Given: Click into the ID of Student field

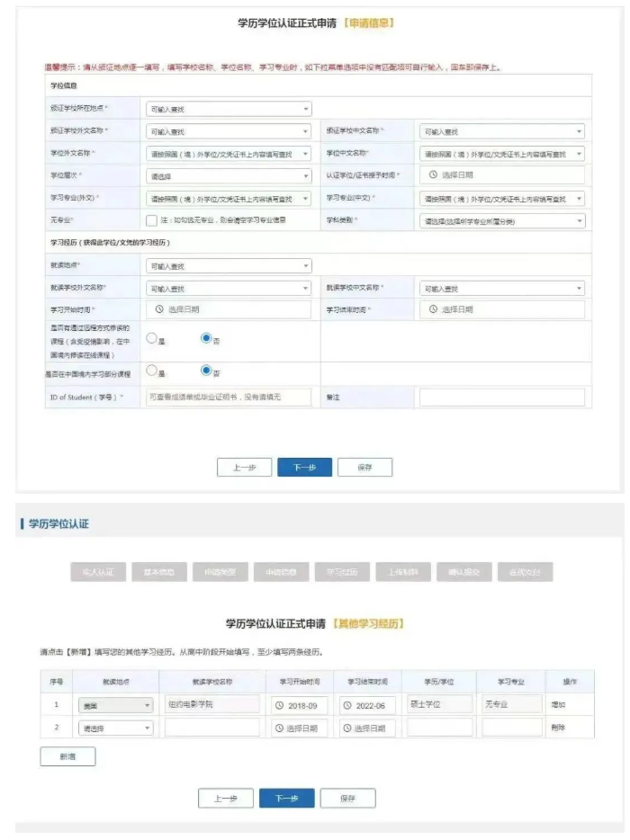Looking at the screenshot, I should (229, 397).
